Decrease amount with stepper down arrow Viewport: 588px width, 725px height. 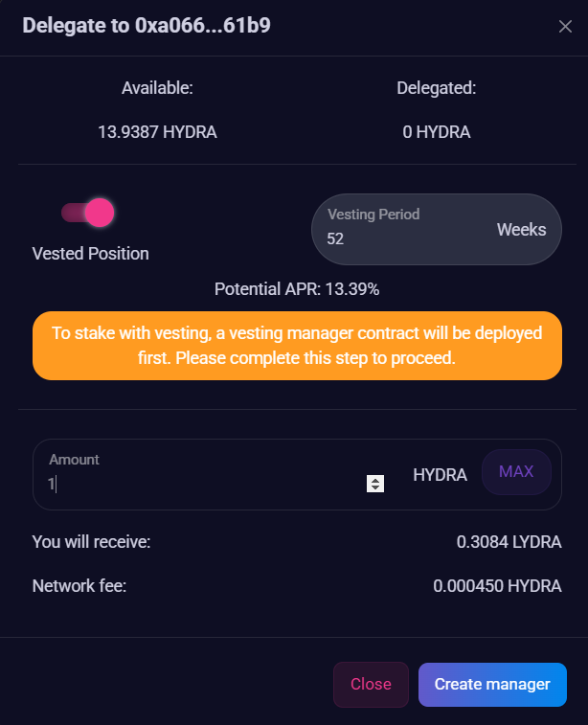[375, 489]
